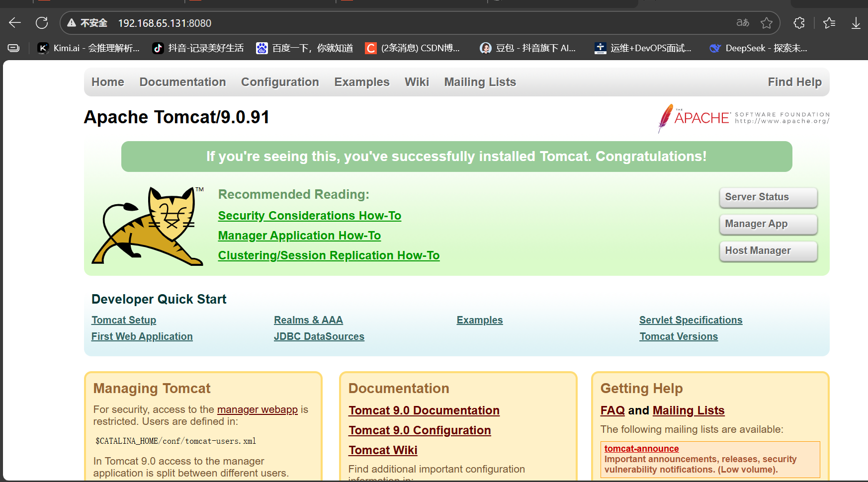Open the CSDN博客 bookmark
This screenshot has height=482, width=868.
(x=413, y=48)
